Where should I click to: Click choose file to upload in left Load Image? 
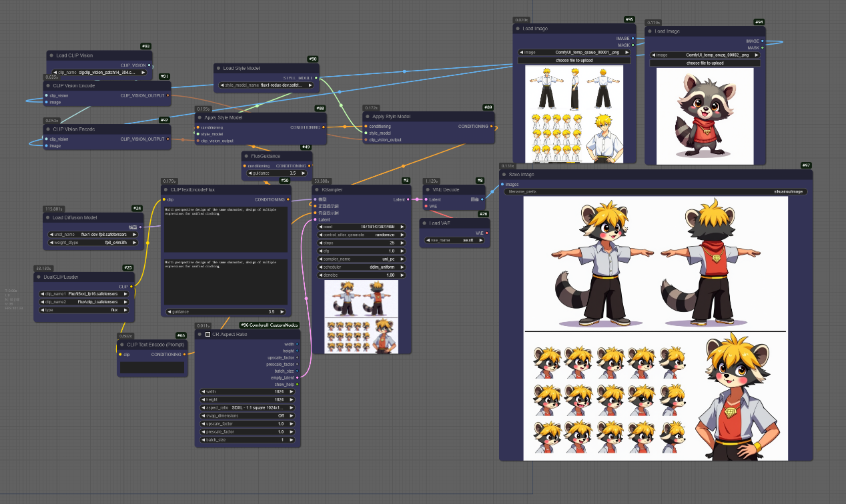574,60
